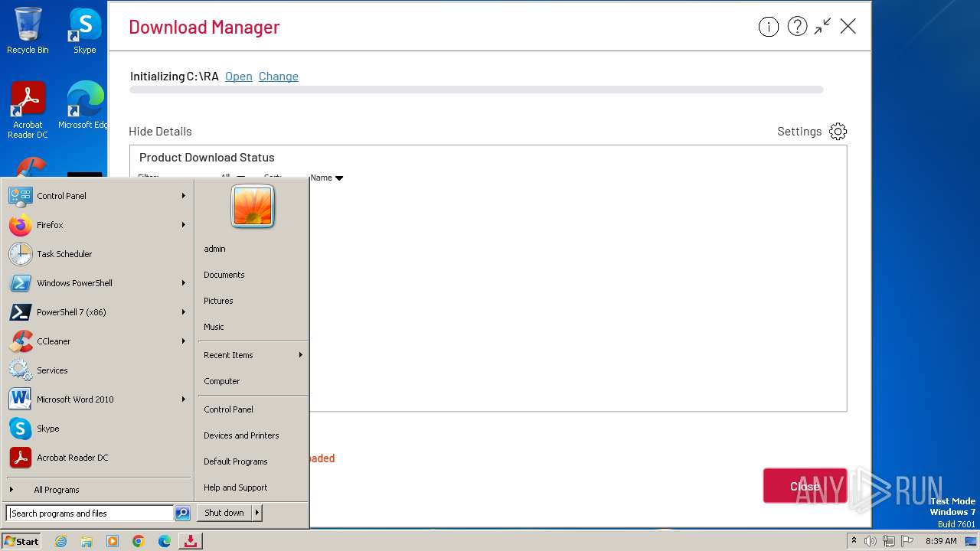
Task: Expand Recent Items submenu
Action: click(x=253, y=355)
